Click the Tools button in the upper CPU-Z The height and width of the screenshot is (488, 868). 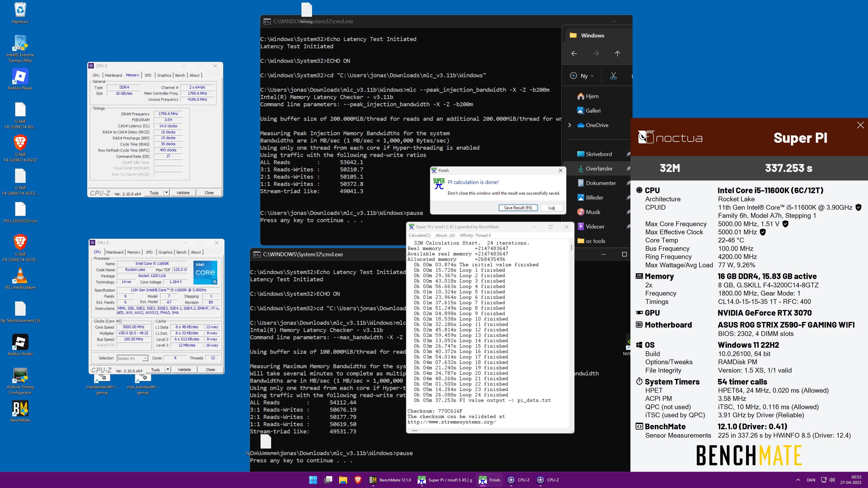[x=154, y=193]
